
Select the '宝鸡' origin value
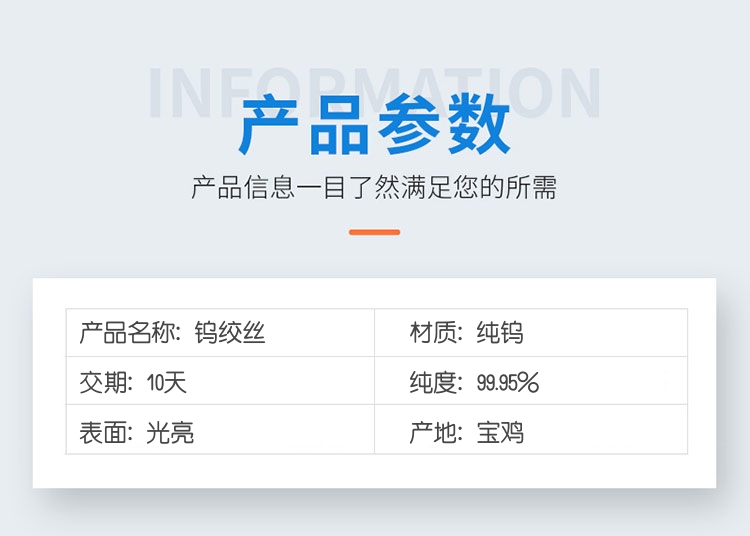(x=500, y=432)
